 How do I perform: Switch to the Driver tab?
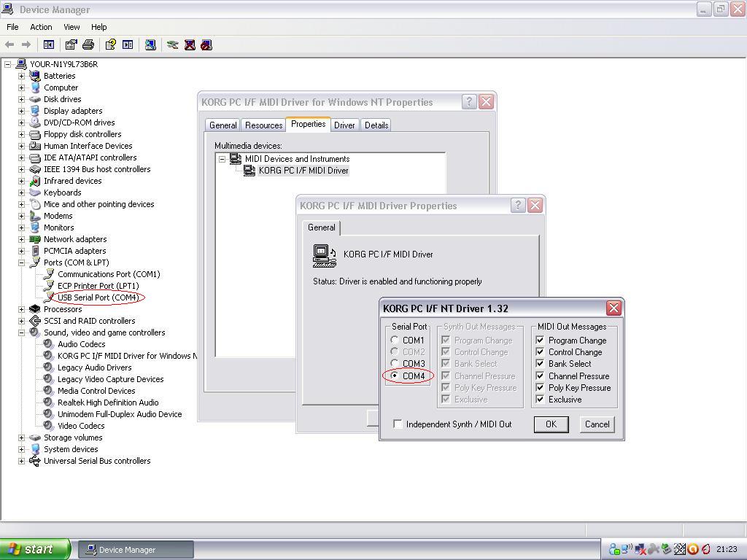pyautogui.click(x=344, y=125)
